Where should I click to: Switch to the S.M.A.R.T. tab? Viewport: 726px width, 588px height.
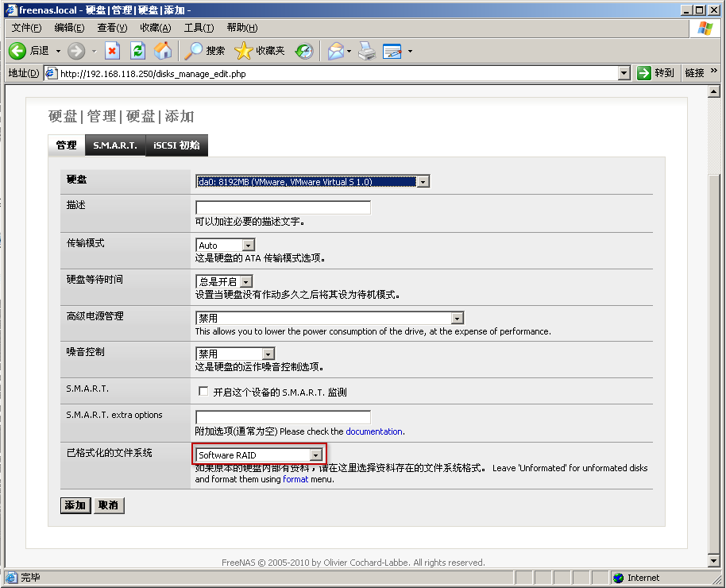[x=115, y=145]
